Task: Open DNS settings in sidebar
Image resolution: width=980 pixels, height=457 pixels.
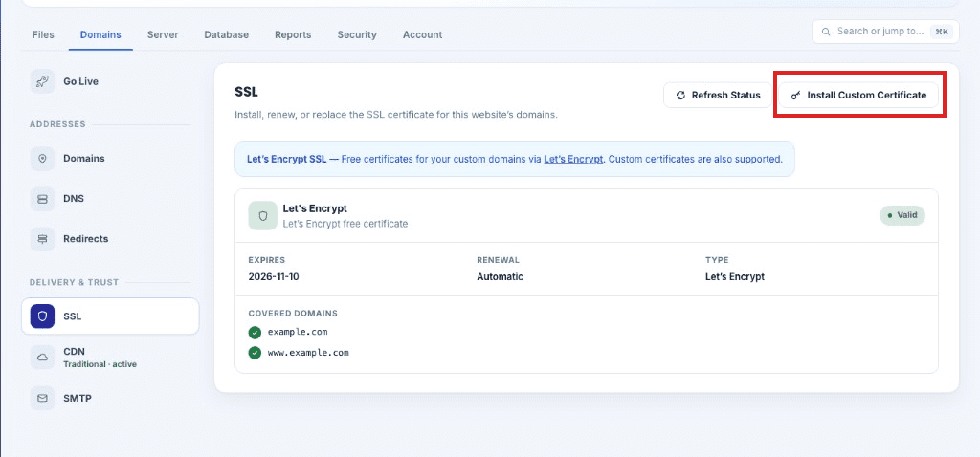Action: [110, 199]
